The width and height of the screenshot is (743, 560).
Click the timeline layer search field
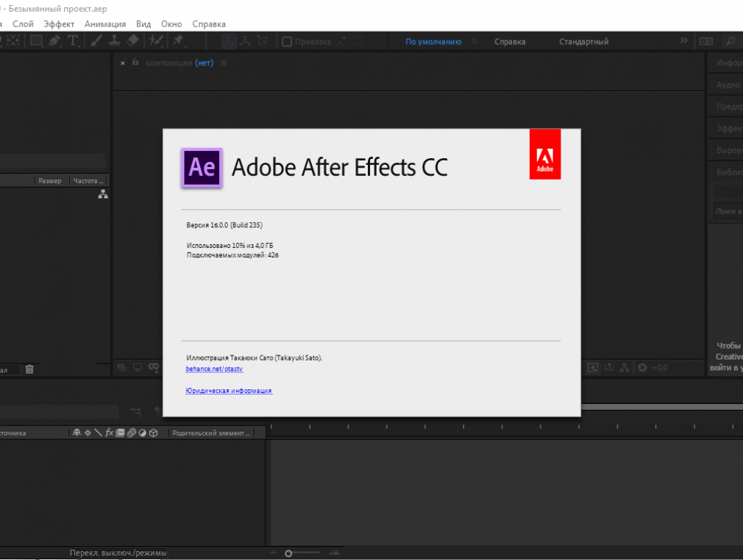60,411
